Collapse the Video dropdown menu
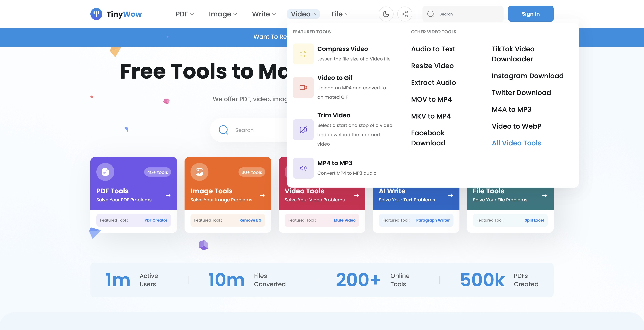 303,14
